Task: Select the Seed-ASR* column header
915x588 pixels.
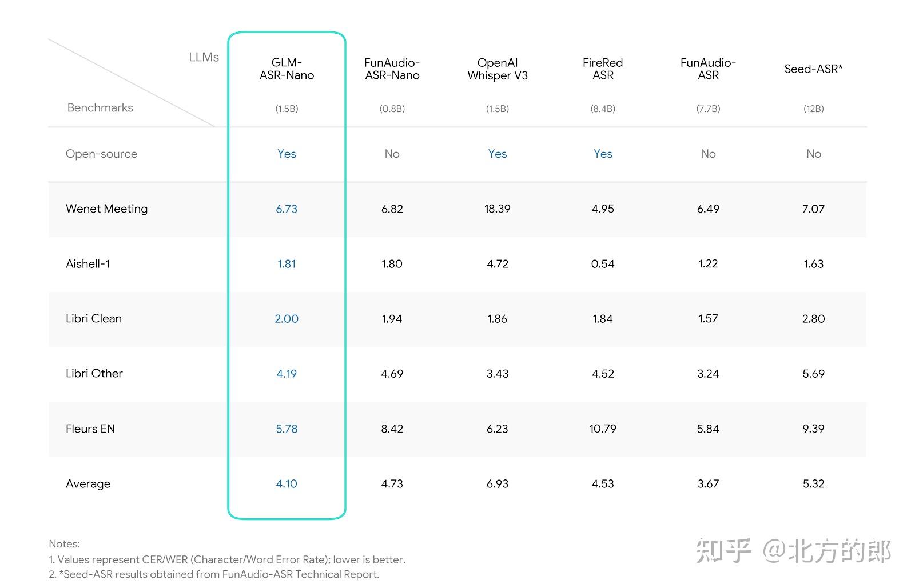Action: tap(813, 69)
